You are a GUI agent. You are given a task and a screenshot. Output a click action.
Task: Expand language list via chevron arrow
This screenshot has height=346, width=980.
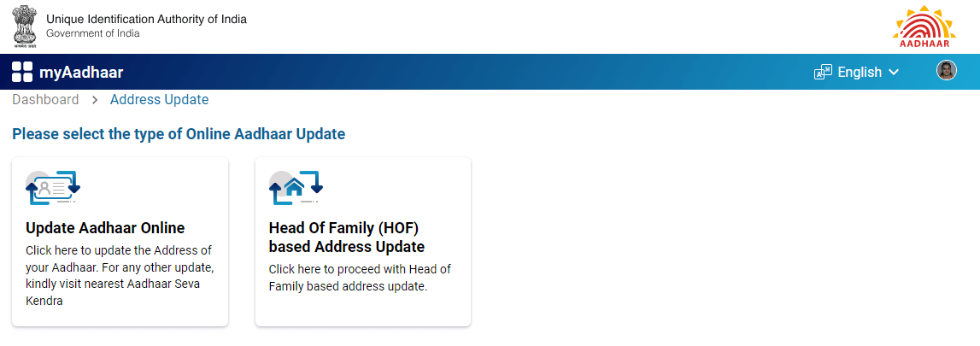pyautogui.click(x=894, y=73)
